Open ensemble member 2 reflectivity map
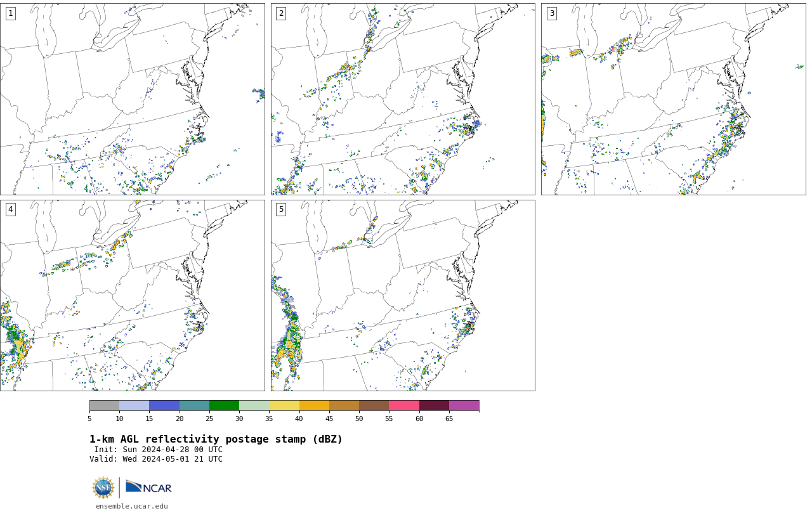 (x=403, y=99)
